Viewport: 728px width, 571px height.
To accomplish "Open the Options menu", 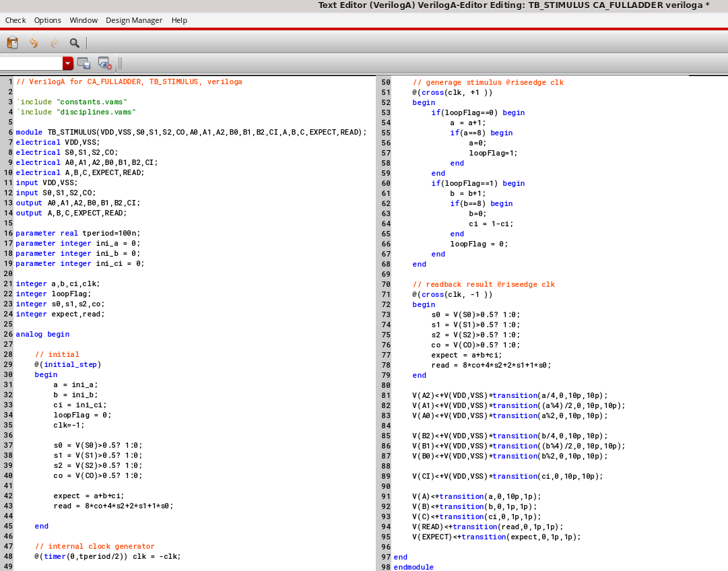I will pyautogui.click(x=47, y=20).
